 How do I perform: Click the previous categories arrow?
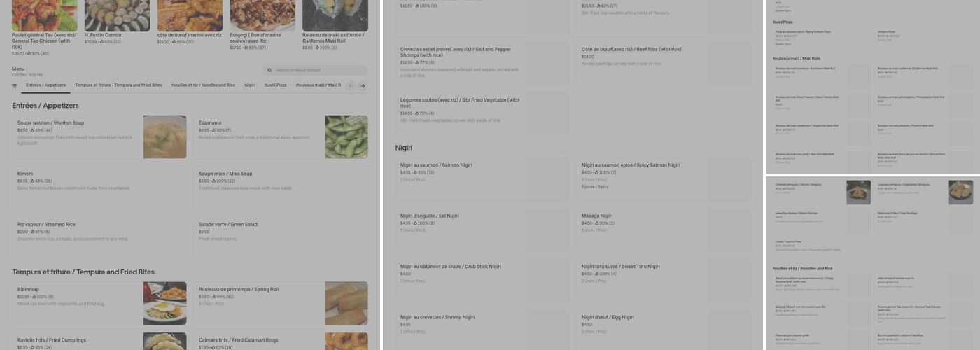pyautogui.click(x=351, y=86)
